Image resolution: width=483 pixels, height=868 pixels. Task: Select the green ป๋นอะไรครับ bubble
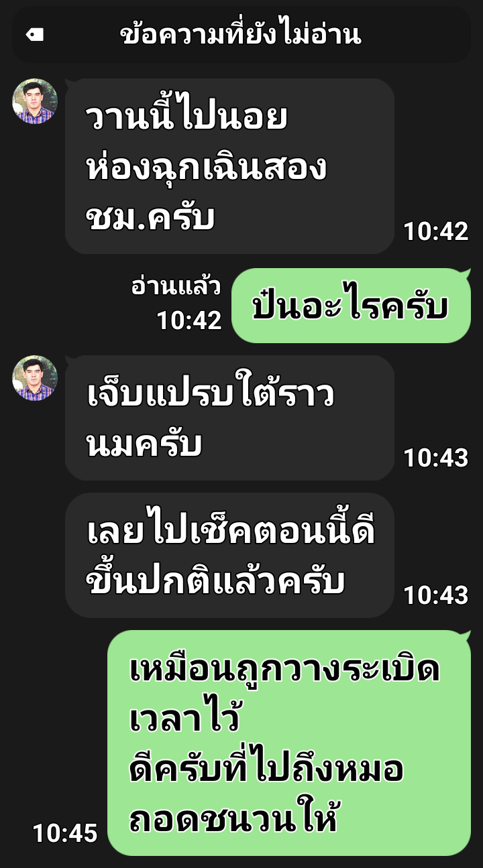click(351, 306)
